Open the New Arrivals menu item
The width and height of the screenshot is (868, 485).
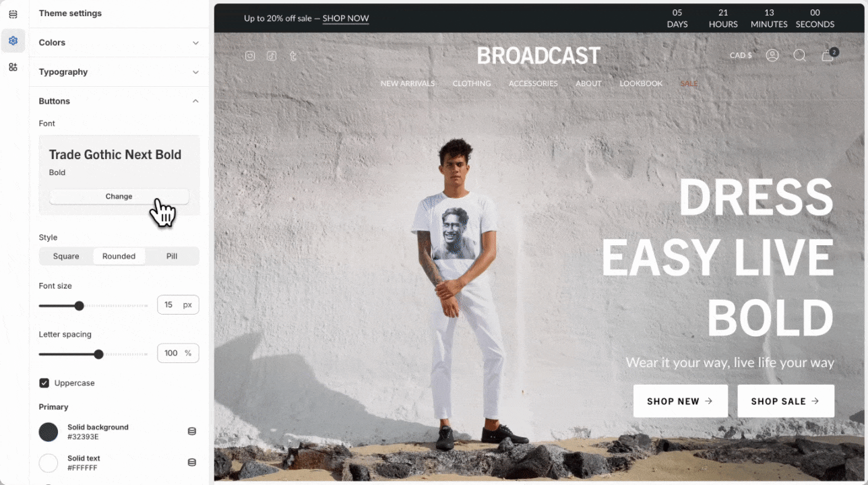tap(408, 84)
